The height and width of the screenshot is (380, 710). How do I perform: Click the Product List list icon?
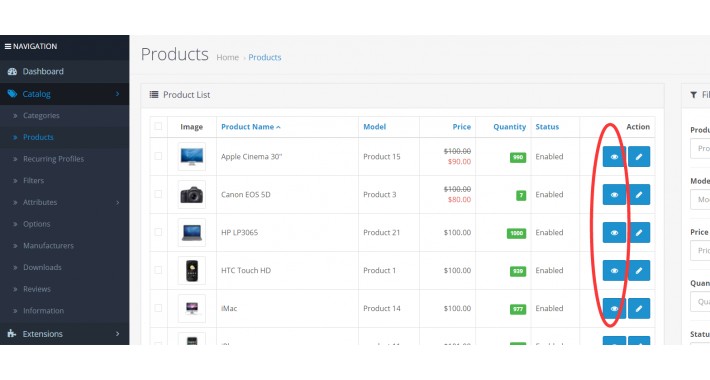click(154, 95)
